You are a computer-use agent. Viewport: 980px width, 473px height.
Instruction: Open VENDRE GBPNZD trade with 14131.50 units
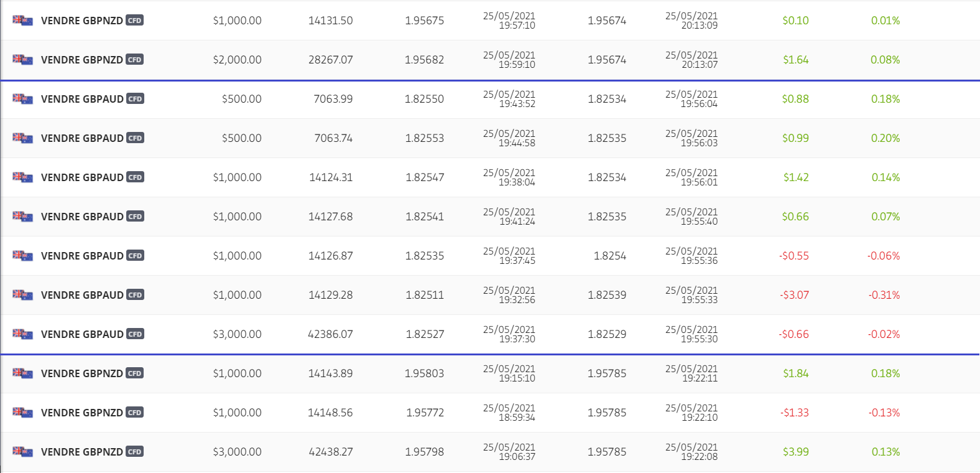[x=81, y=21]
